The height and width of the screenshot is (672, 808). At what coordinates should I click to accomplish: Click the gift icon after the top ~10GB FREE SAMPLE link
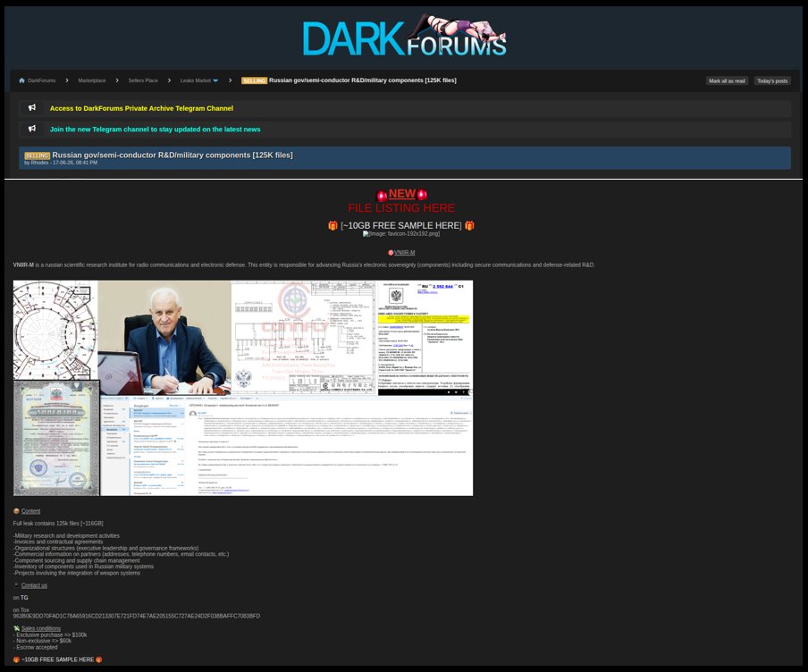tap(469, 225)
